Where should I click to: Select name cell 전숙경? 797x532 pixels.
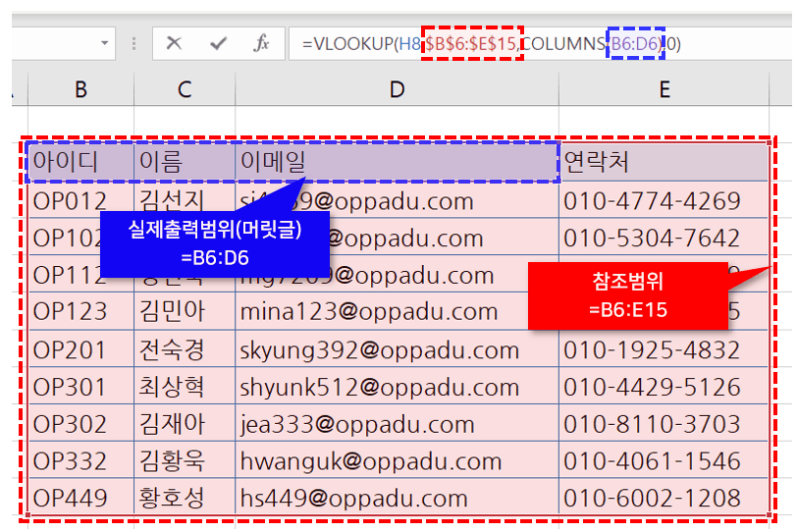(185, 349)
